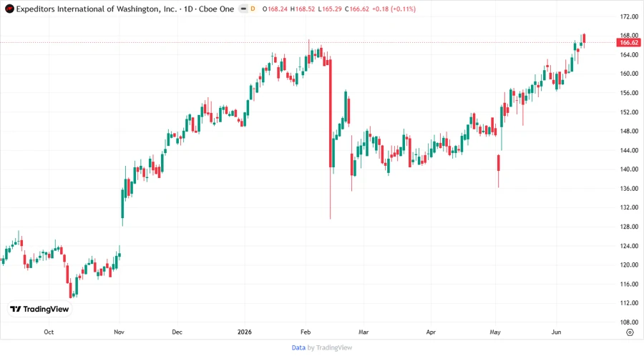The width and height of the screenshot is (644, 356).
Task: Click the open value O168.24
Action: [275, 9]
